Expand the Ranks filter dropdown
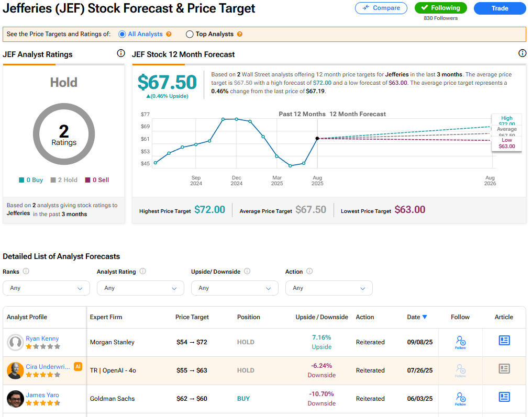532x417 pixels. [46, 288]
